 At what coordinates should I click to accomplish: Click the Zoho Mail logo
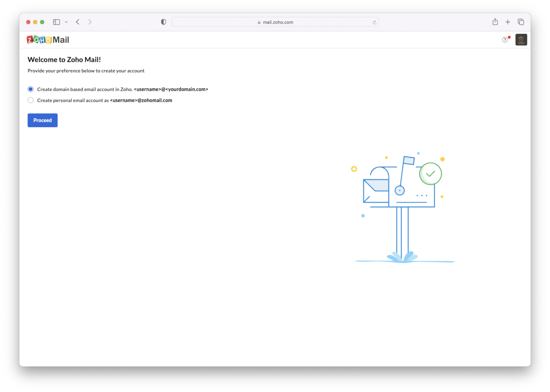(x=48, y=40)
